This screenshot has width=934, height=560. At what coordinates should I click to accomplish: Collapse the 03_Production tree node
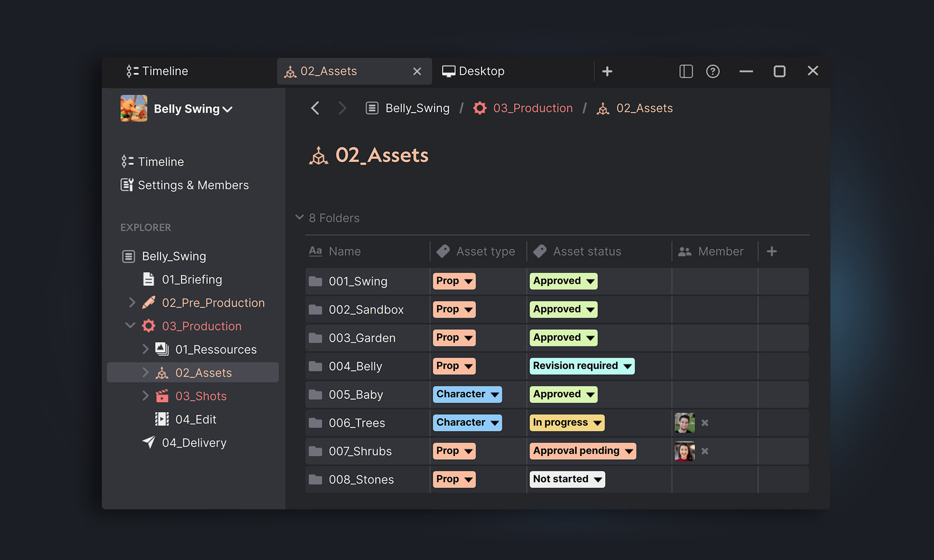(x=130, y=325)
